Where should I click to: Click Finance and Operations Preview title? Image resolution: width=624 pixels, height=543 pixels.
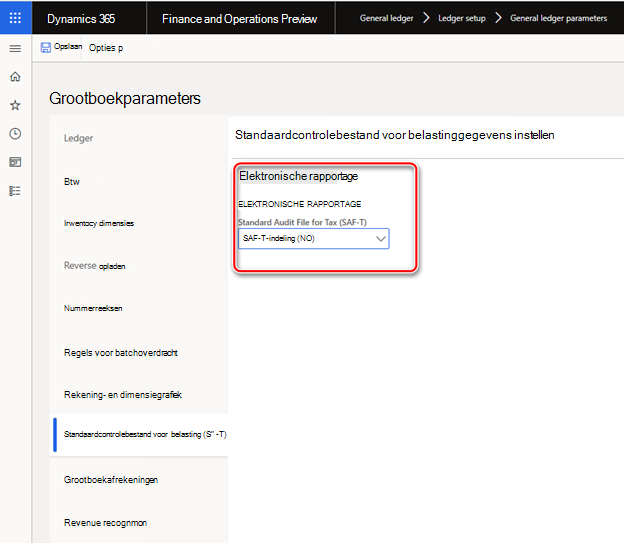click(240, 19)
